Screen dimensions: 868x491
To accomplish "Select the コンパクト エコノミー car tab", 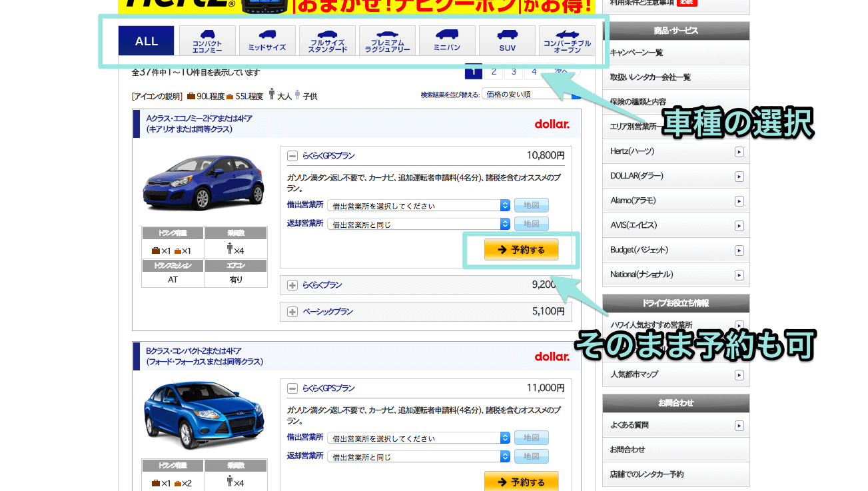I will (x=207, y=41).
